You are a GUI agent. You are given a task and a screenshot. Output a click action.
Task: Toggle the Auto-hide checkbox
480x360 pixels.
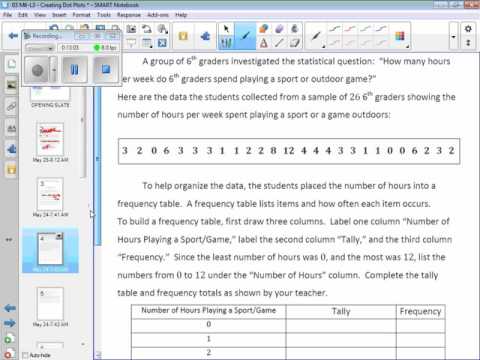25,355
